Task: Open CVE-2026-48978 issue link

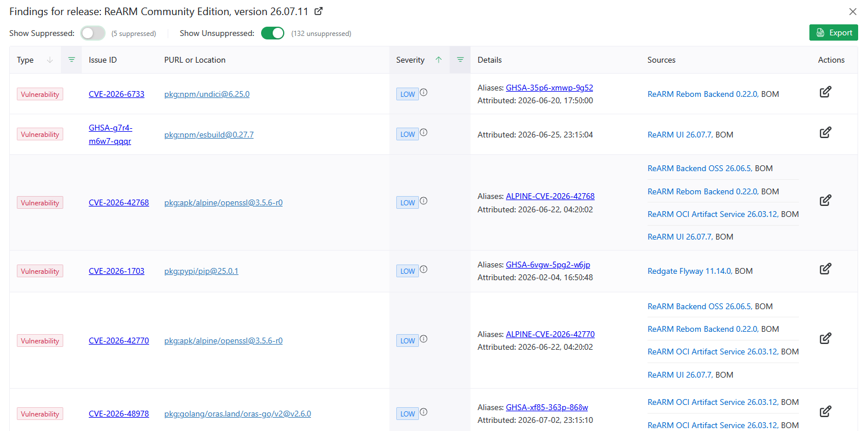Action: (119, 414)
